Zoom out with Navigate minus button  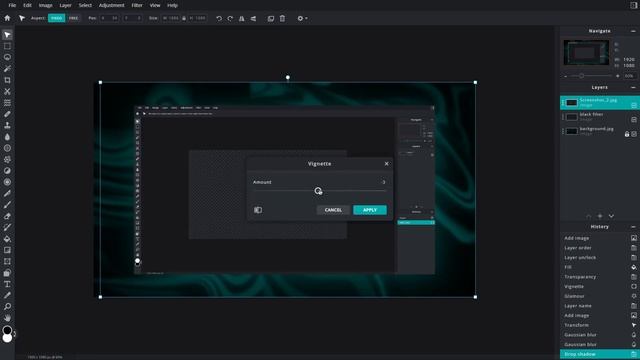(x=565, y=76)
